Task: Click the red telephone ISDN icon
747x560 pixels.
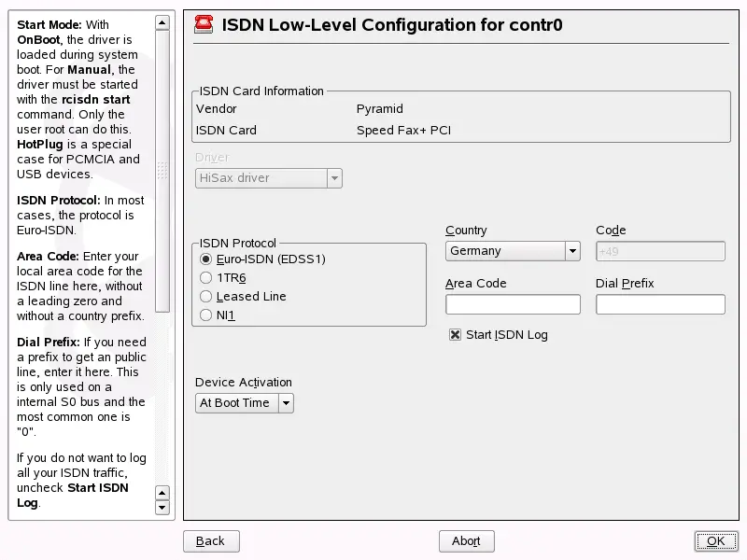Action: (x=204, y=25)
